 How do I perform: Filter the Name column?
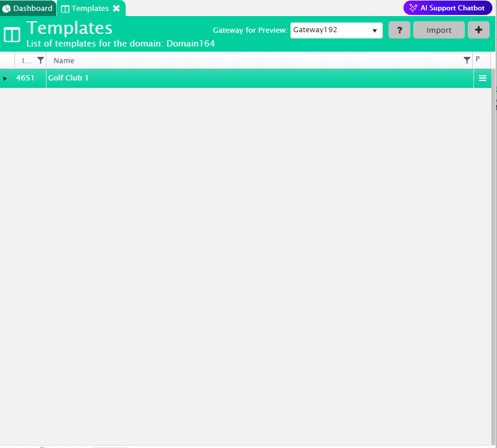[467, 60]
